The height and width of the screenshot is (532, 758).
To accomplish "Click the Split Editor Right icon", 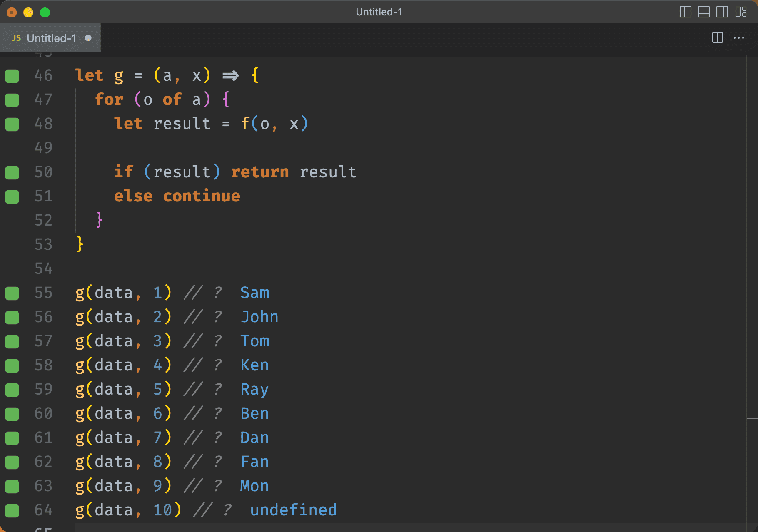I will tap(717, 38).
